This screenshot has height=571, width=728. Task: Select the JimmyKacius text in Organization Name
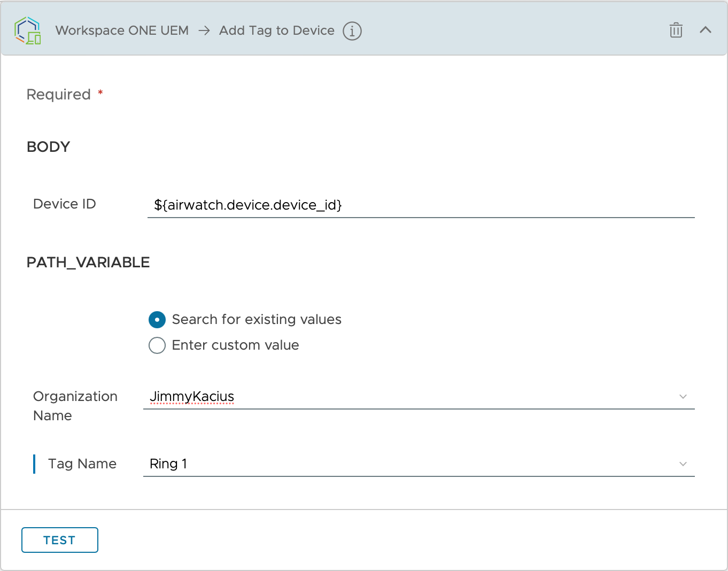191,397
